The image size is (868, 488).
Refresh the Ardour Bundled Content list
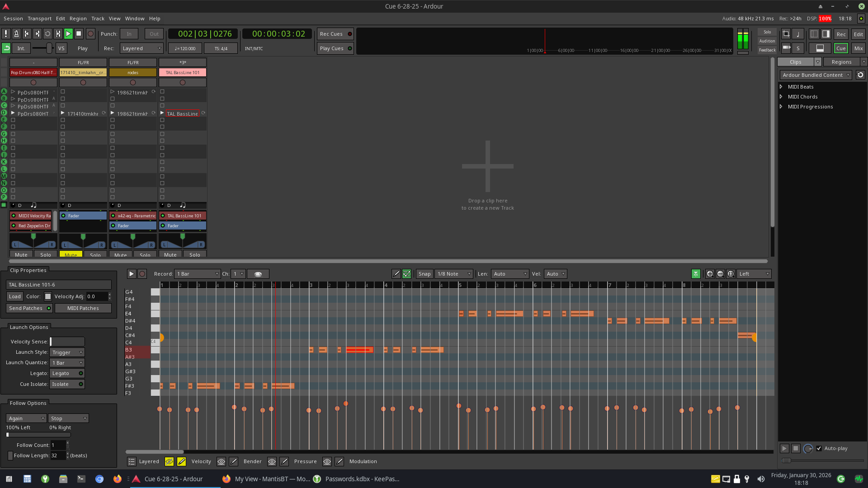(860, 75)
